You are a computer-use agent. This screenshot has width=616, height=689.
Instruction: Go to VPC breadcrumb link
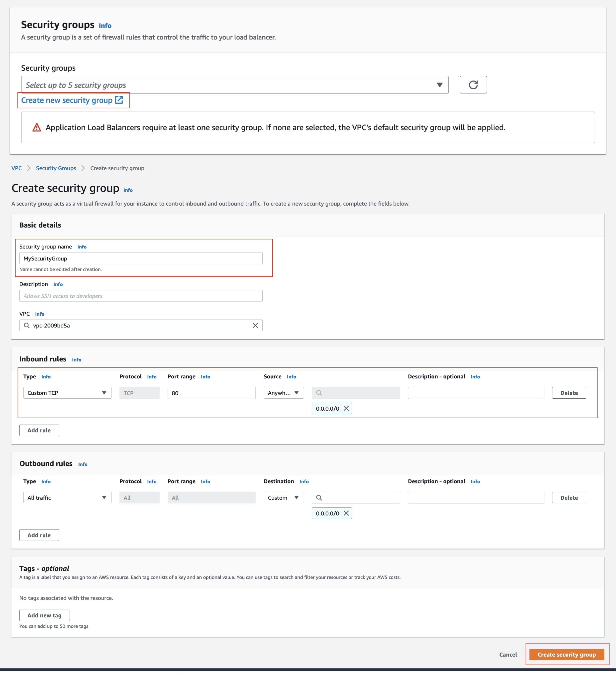click(x=16, y=168)
